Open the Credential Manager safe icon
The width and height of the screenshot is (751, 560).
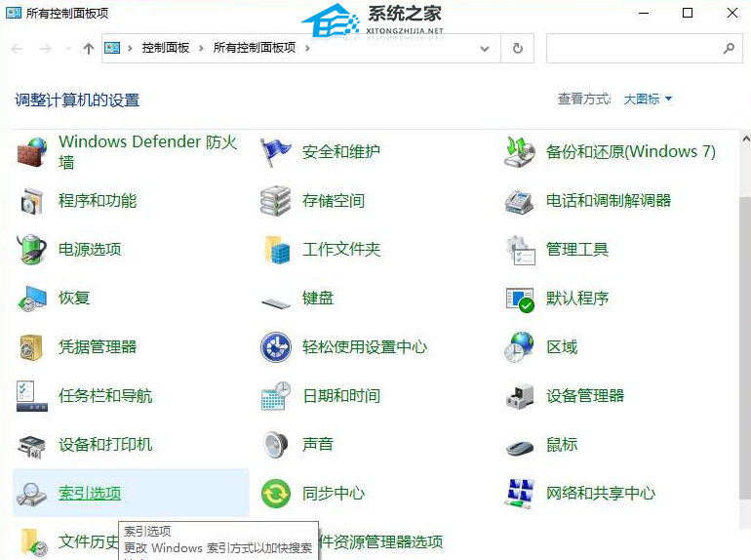(31, 346)
